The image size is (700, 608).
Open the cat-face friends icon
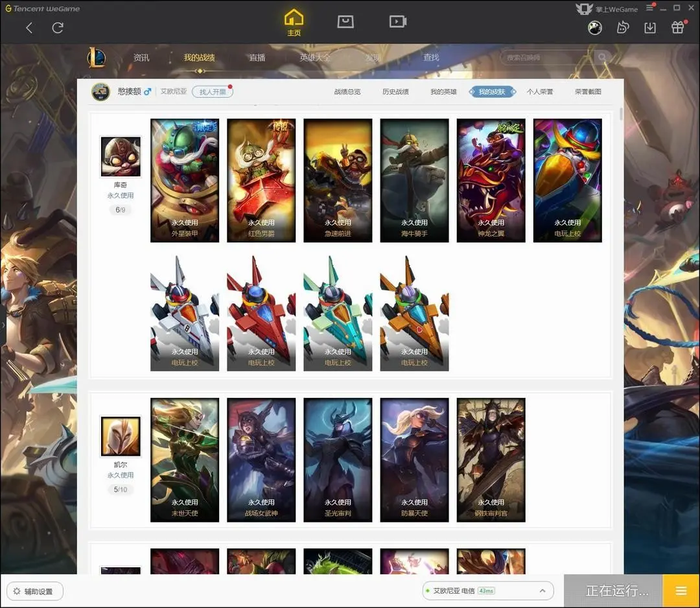[622, 28]
